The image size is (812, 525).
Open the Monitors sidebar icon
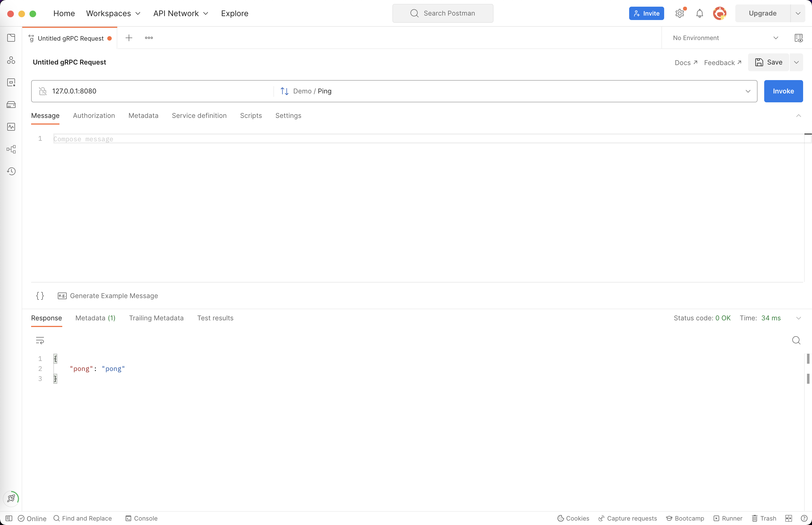point(11,127)
